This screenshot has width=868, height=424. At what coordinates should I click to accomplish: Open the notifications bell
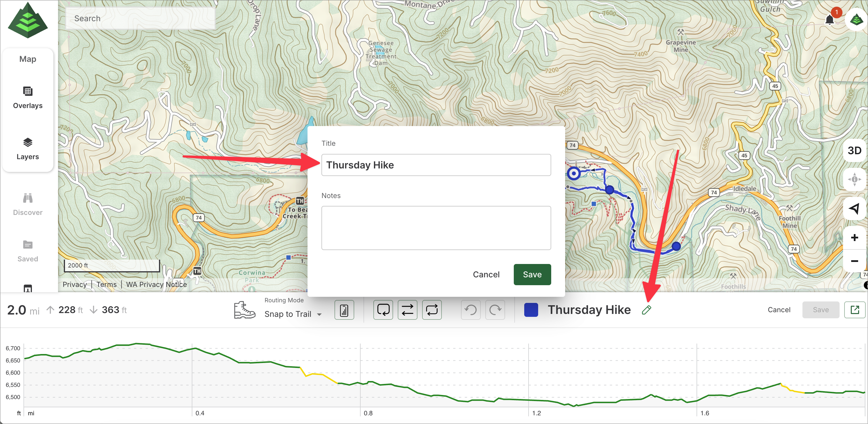[830, 20]
